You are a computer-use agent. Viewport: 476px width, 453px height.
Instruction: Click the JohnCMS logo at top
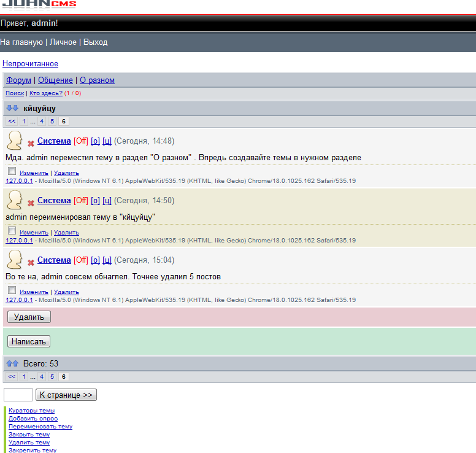click(39, 6)
